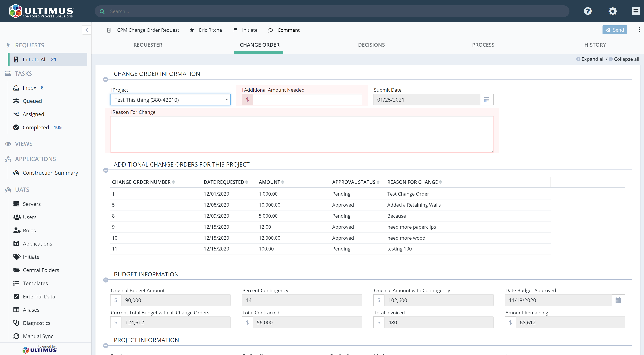Collapse the sidebar with the chevron arrow

(x=87, y=30)
